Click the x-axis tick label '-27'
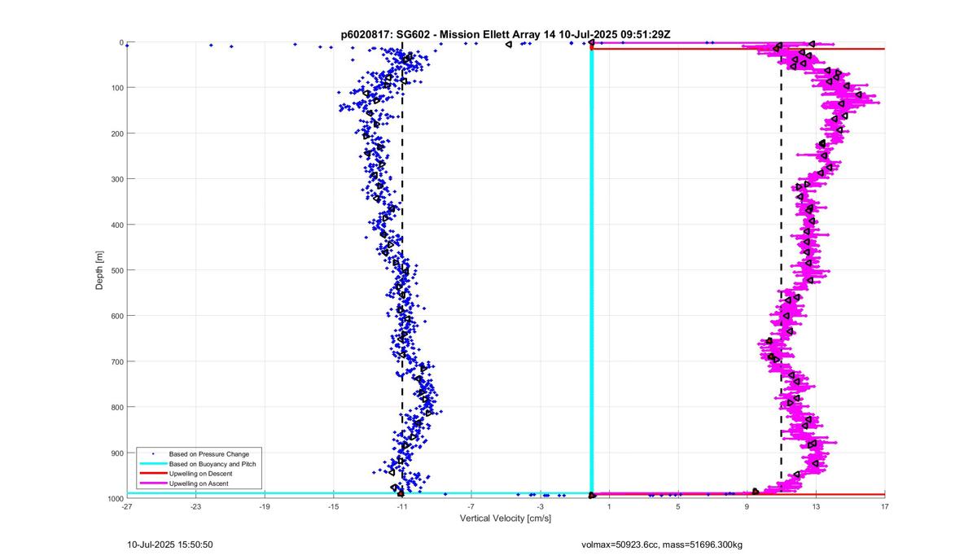 (x=127, y=506)
